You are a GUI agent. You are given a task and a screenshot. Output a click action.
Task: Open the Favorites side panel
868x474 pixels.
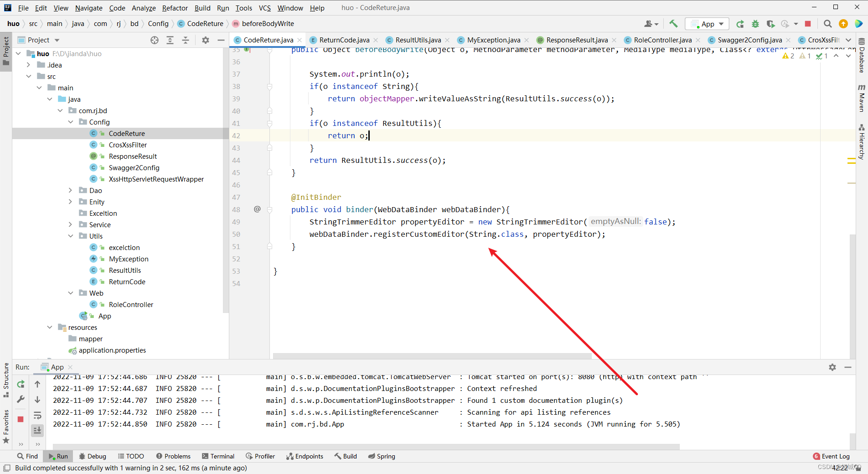pos(6,427)
